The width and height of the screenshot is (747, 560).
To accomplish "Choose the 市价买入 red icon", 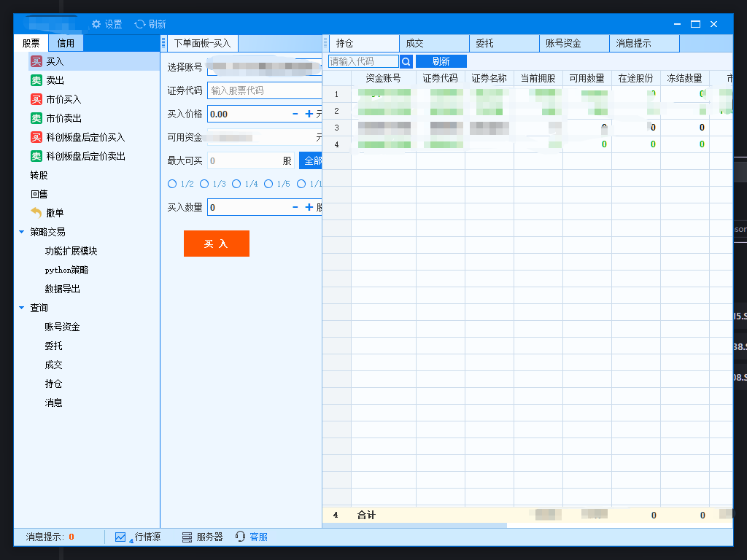I will (36, 99).
